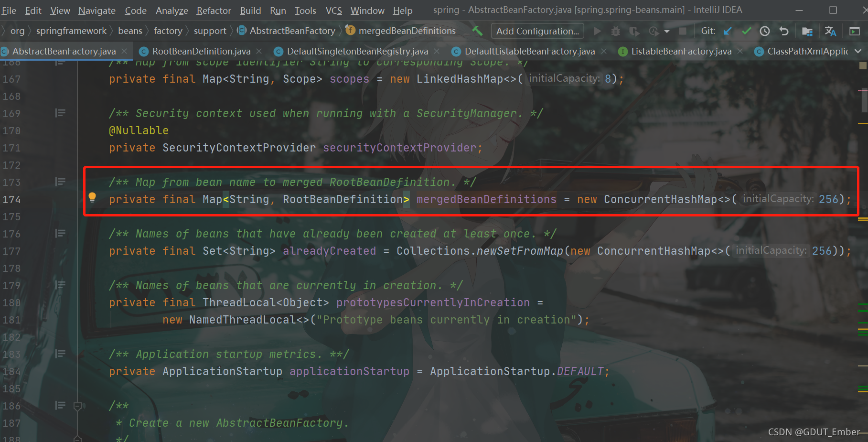
Task: Open the Edit menu
Action: [33, 10]
